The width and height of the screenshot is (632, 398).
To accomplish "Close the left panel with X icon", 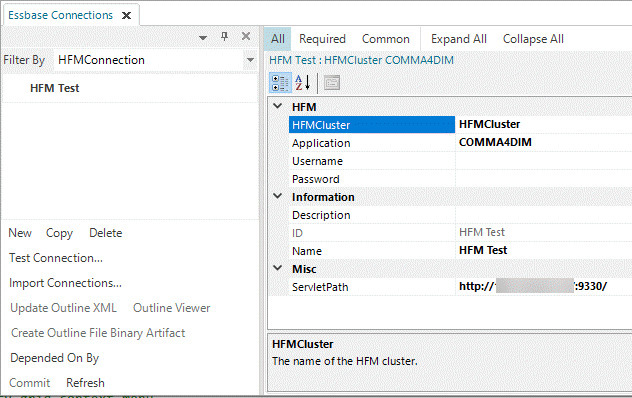I will [246, 36].
